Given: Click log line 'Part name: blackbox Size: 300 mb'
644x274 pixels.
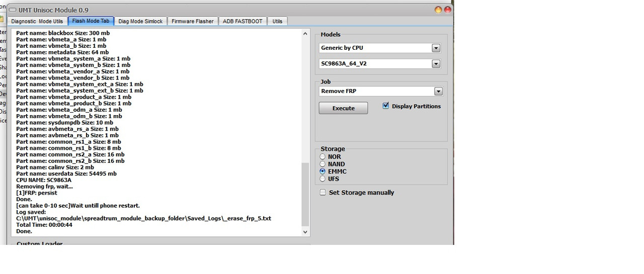Looking at the screenshot, I should 63,33.
